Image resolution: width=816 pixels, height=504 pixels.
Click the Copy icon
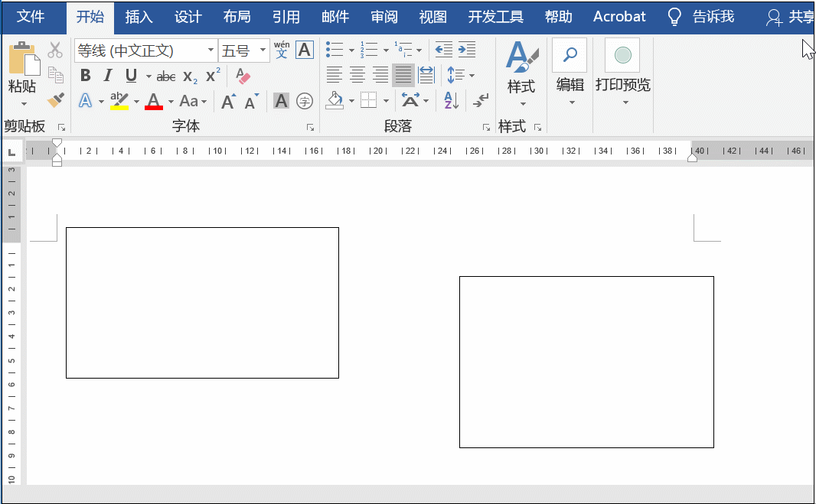pos(55,75)
